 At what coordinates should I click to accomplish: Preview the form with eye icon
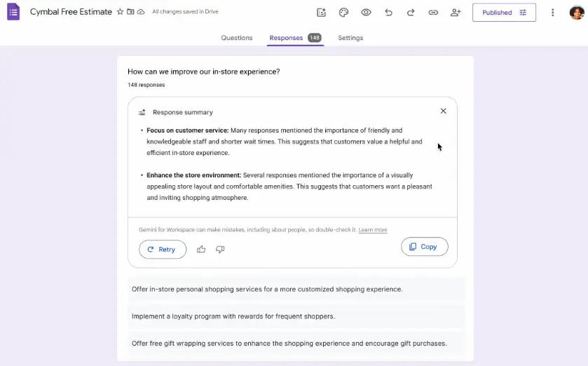point(366,13)
